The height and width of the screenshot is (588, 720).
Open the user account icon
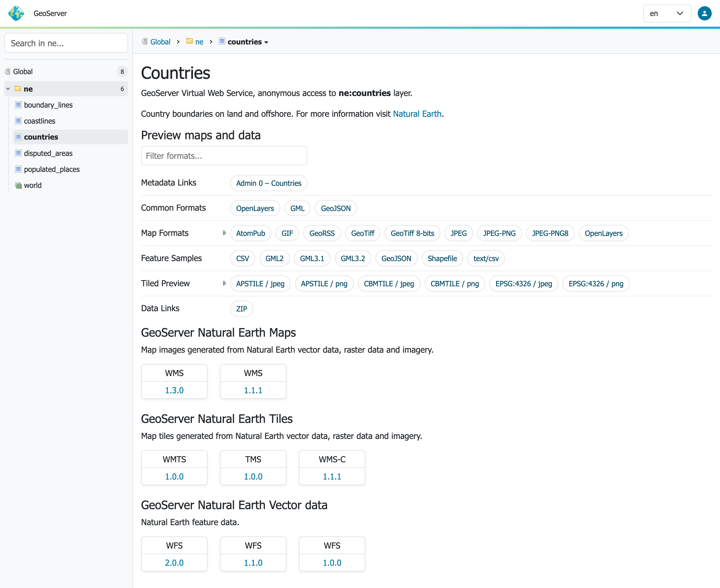pos(704,13)
